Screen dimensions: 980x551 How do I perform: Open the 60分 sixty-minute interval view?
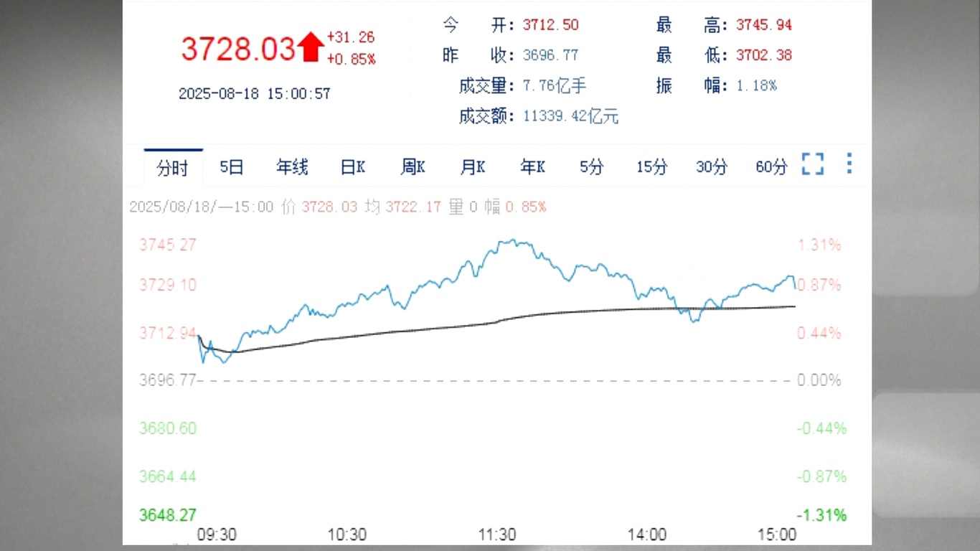(771, 166)
